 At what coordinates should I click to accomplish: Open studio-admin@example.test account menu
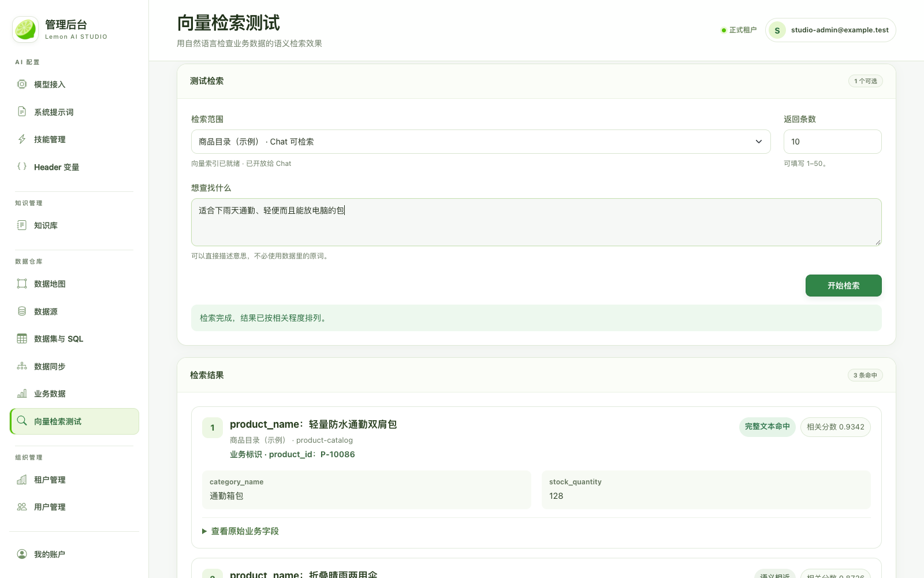[x=830, y=30]
